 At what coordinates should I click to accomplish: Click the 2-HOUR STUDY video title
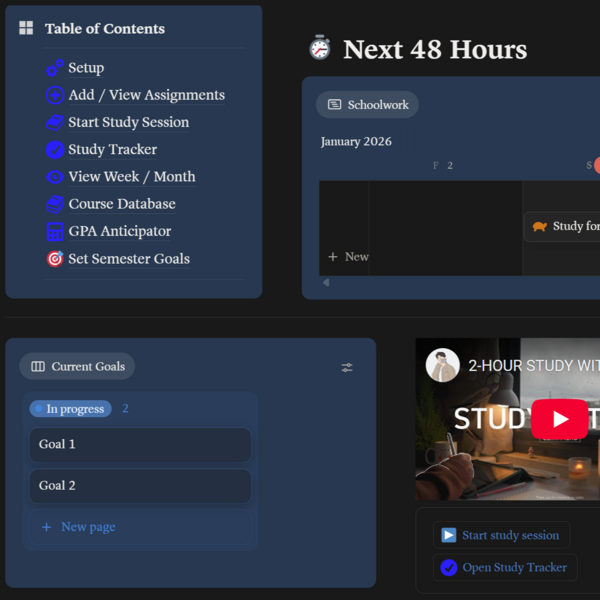(534, 366)
